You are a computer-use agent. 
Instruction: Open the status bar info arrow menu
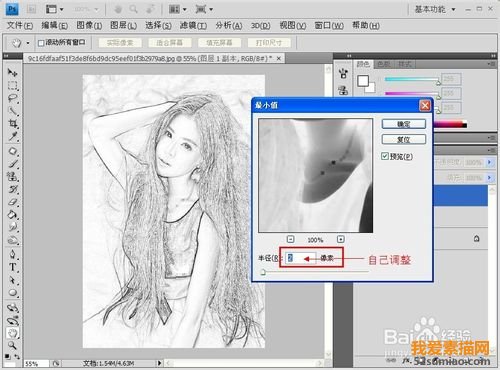click(x=159, y=363)
